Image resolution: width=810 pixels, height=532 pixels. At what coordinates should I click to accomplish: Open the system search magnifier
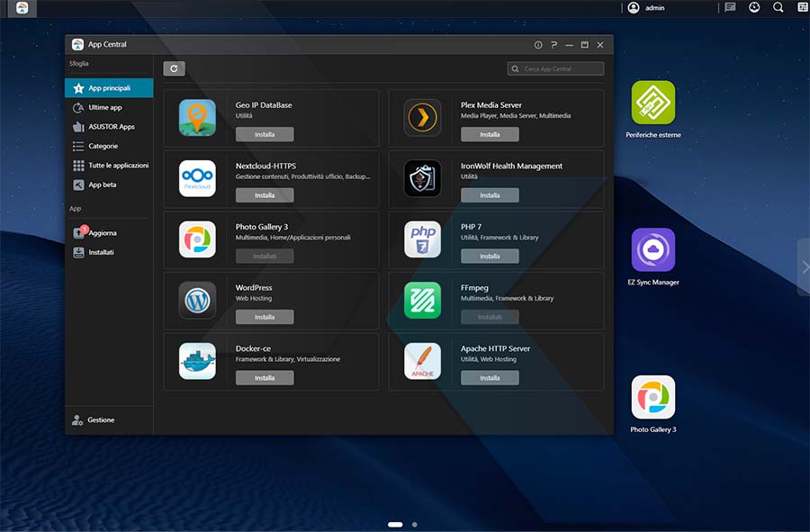click(777, 7)
